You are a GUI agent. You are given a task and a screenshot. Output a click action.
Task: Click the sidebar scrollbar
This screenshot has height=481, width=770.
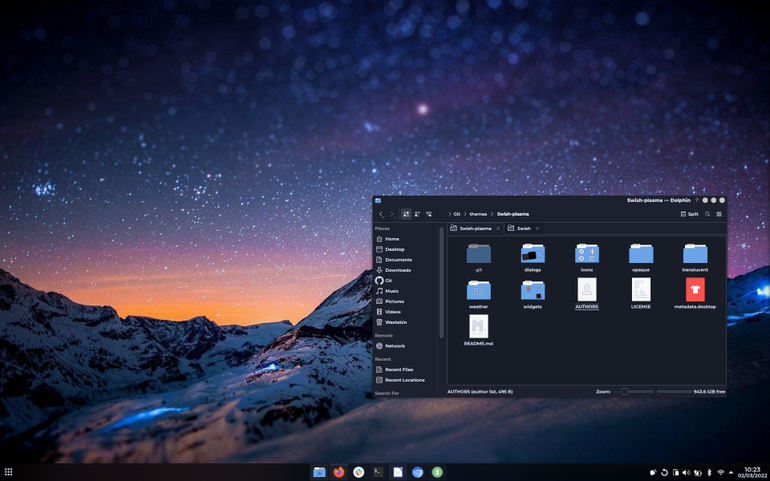click(x=441, y=283)
